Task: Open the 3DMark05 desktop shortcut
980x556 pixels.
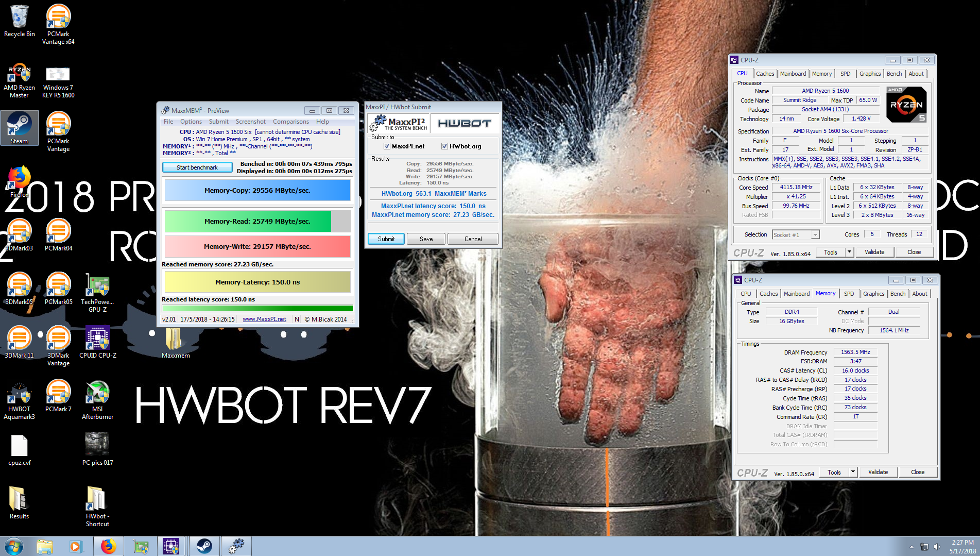Action: coord(19,289)
